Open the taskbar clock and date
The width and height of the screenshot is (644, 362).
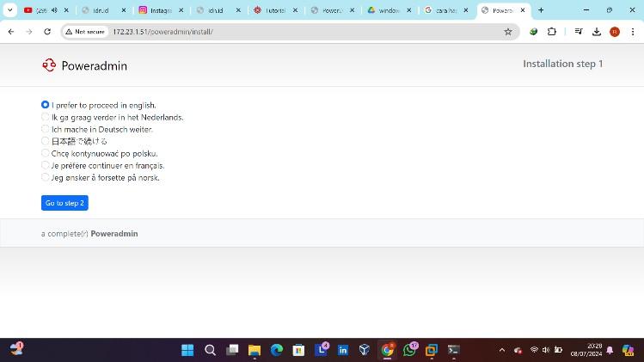[x=586, y=350]
